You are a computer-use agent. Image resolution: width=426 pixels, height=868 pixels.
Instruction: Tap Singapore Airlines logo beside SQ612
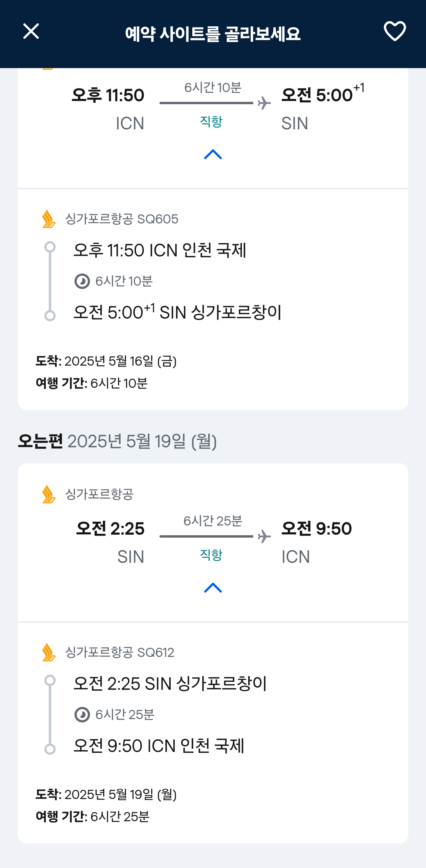[x=49, y=652]
